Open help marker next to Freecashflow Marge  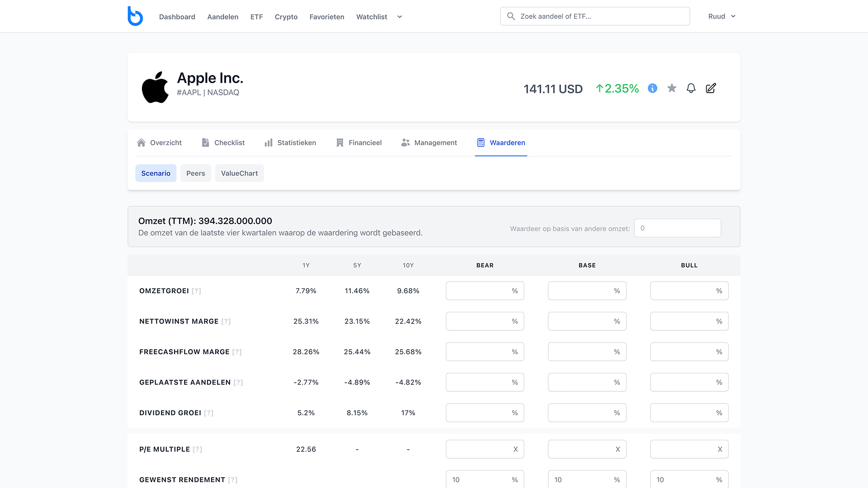click(237, 352)
